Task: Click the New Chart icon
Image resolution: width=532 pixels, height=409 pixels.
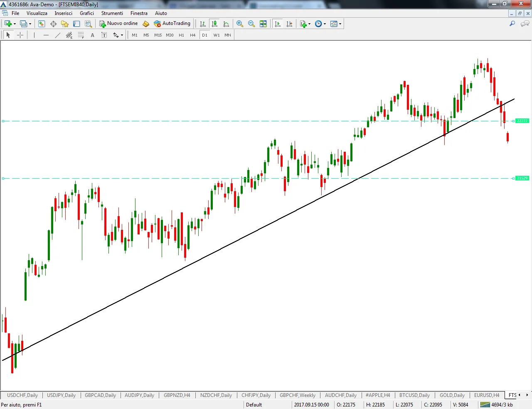Action: pos(8,24)
